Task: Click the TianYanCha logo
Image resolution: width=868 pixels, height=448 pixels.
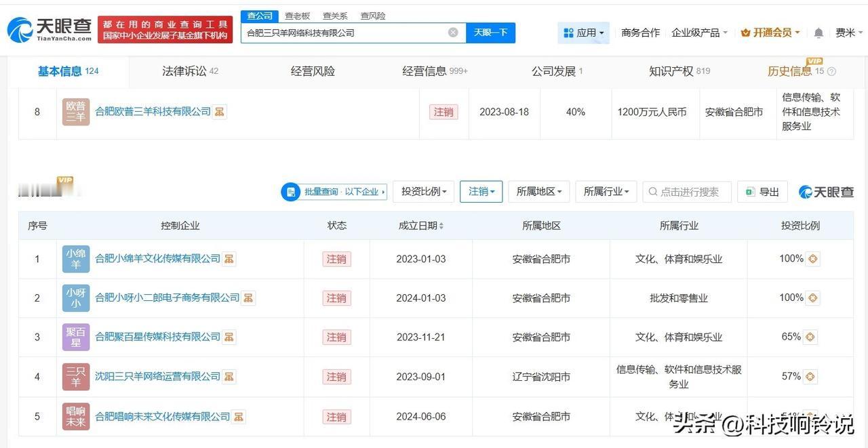Action: [x=50, y=29]
